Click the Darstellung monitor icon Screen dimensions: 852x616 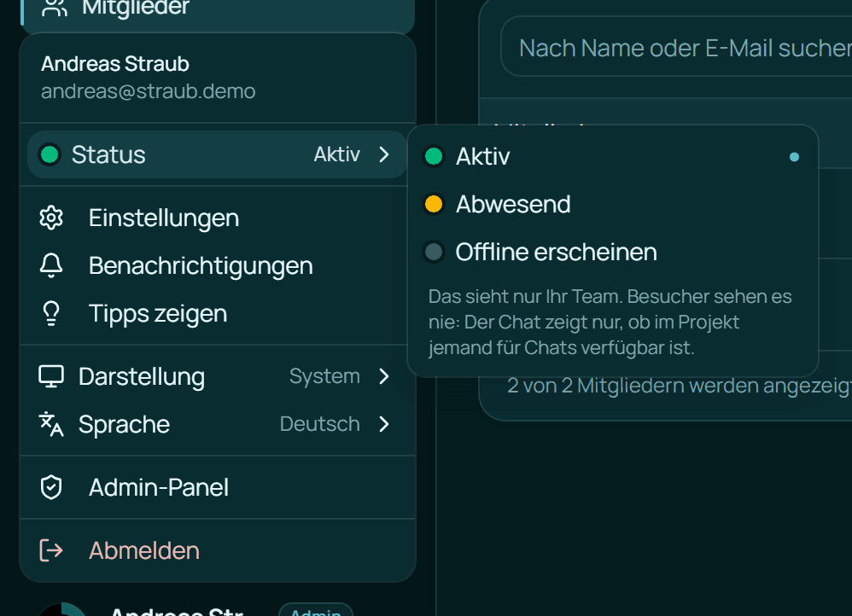(x=51, y=376)
